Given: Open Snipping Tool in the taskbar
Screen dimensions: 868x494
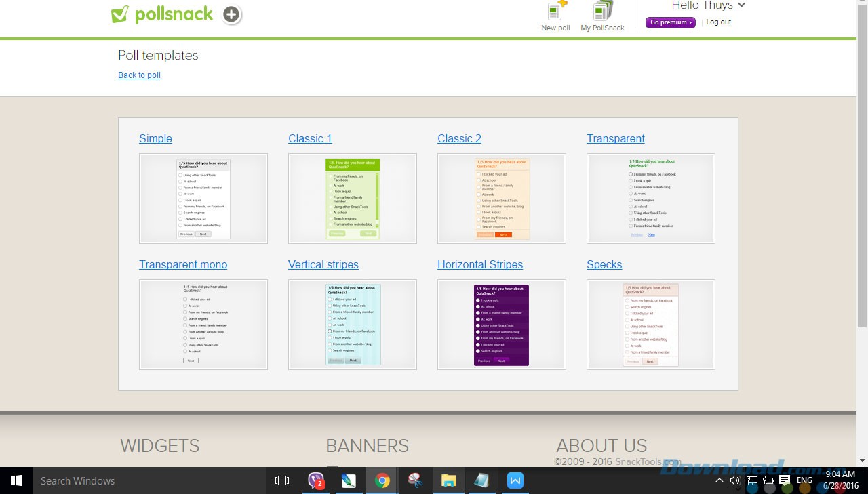Looking at the screenshot, I should coord(415,480).
